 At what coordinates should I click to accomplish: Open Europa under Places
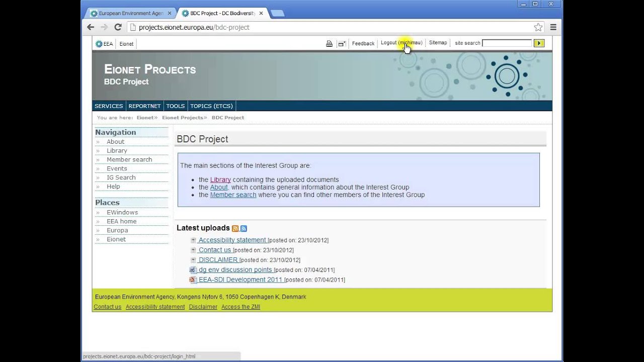(117, 231)
